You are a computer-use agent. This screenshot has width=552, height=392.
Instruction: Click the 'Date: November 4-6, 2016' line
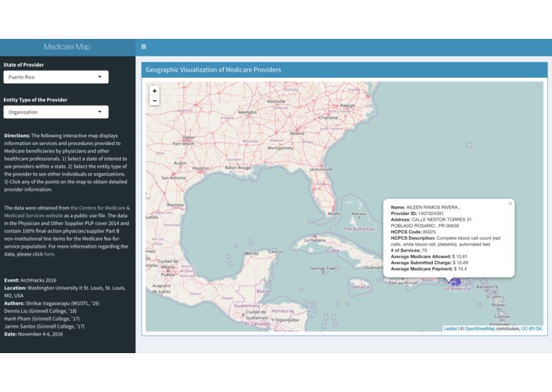(33, 334)
